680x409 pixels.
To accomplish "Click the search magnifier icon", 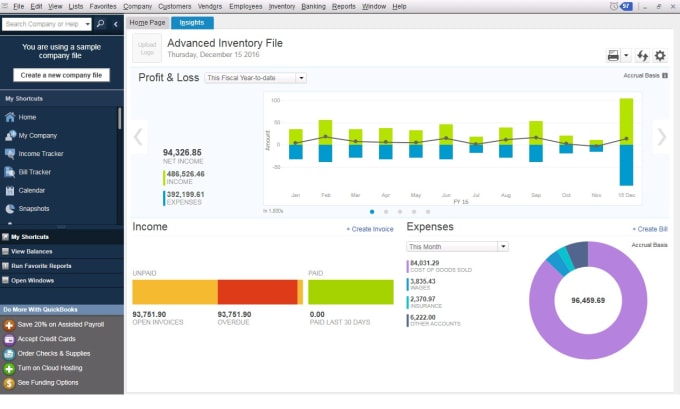I will [100, 24].
